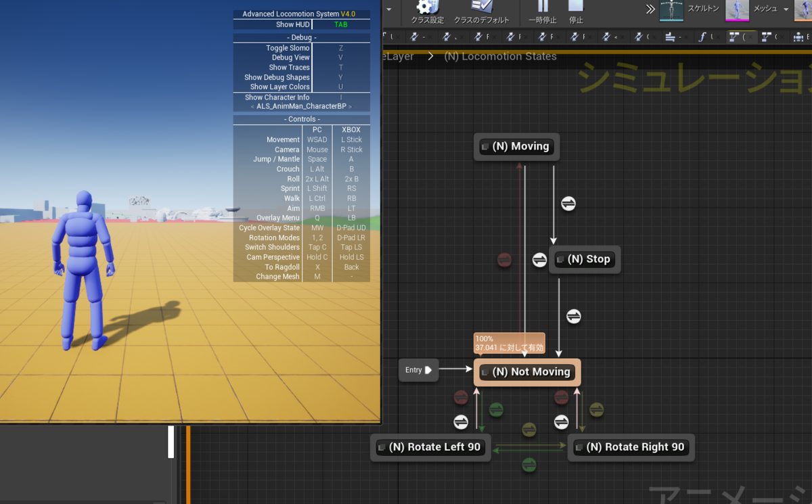812x504 pixels.
Task: Open クラス設定 class settings
Action: click(427, 12)
